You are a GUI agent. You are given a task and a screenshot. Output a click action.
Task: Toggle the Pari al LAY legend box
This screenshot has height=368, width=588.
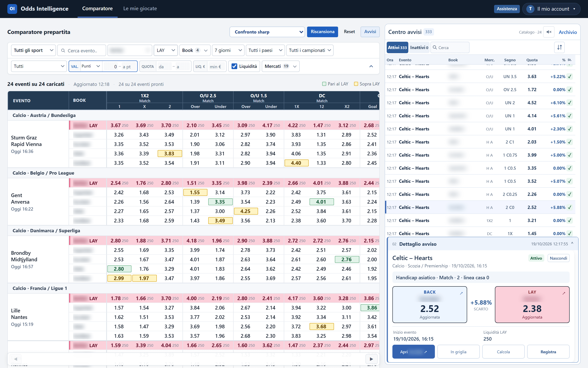pyautogui.click(x=324, y=84)
